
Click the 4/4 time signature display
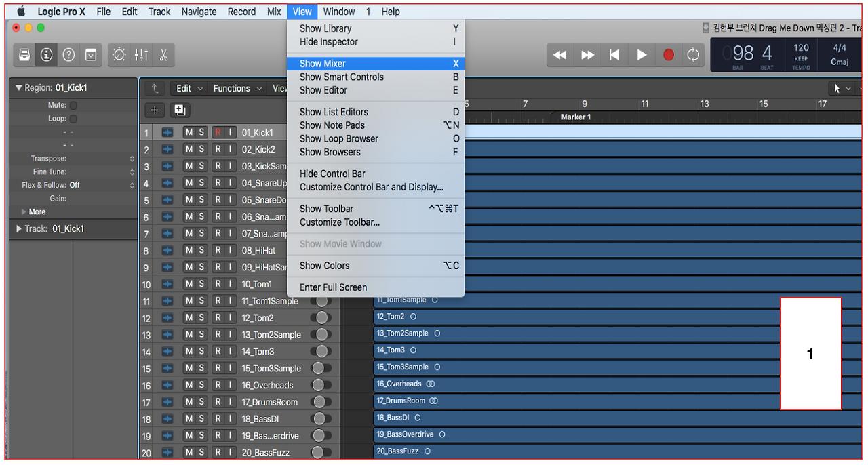click(840, 47)
